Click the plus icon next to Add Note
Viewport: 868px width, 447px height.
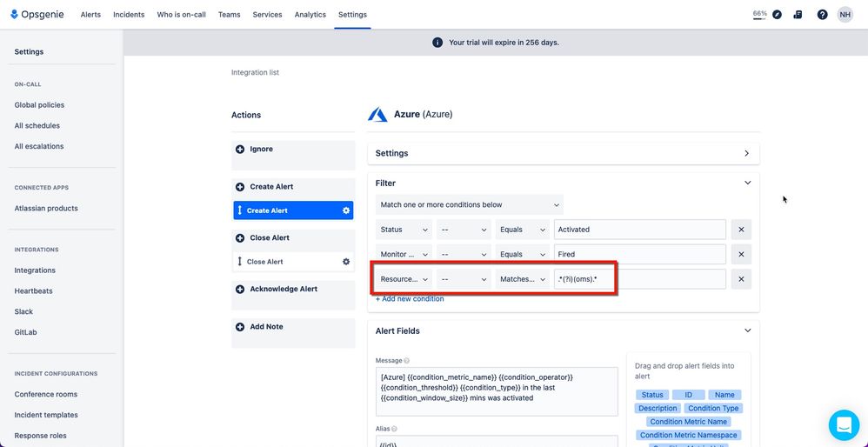(x=240, y=327)
